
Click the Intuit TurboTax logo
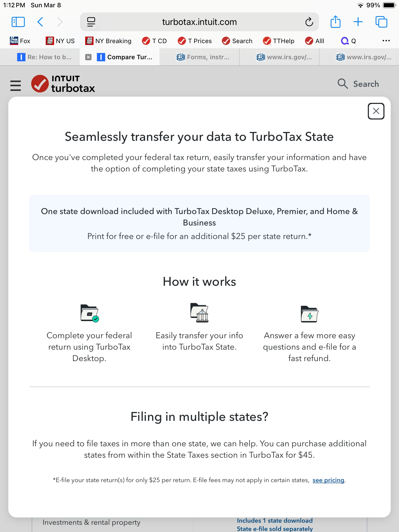click(63, 84)
